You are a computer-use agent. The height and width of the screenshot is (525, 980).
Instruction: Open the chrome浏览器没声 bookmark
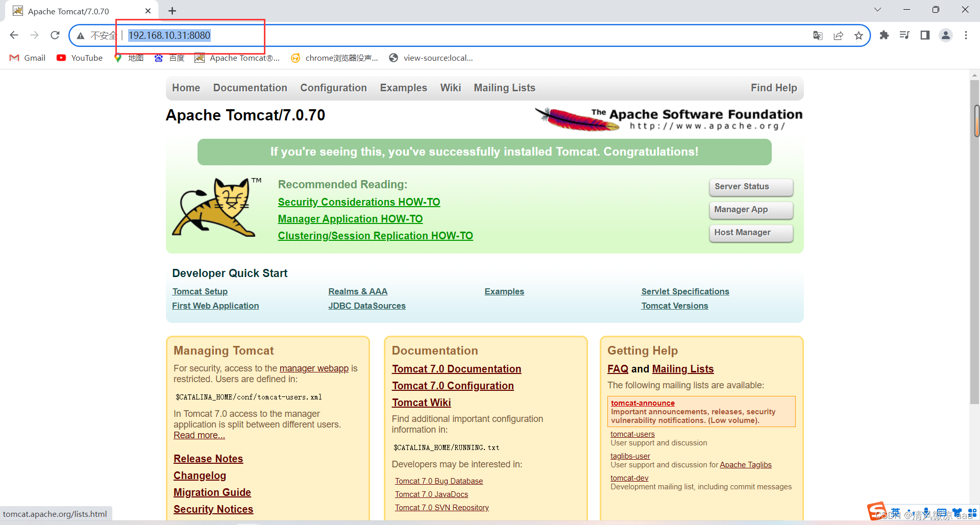334,58
